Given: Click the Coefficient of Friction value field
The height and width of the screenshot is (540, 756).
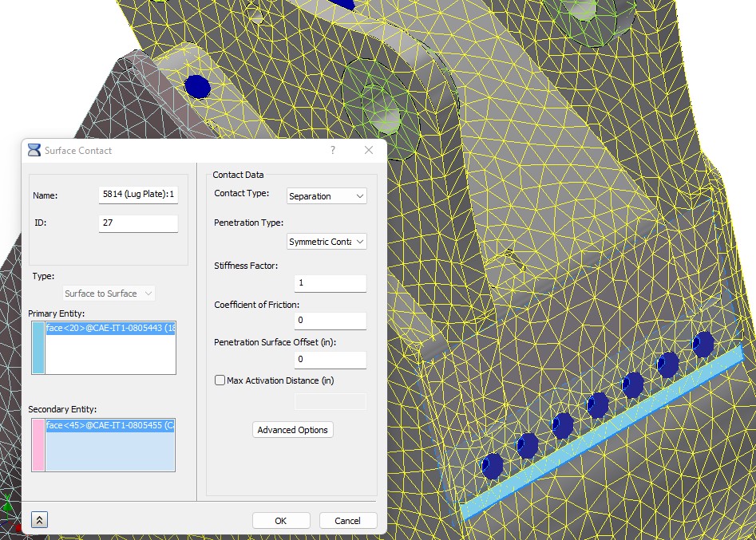Looking at the screenshot, I should 330,321.
